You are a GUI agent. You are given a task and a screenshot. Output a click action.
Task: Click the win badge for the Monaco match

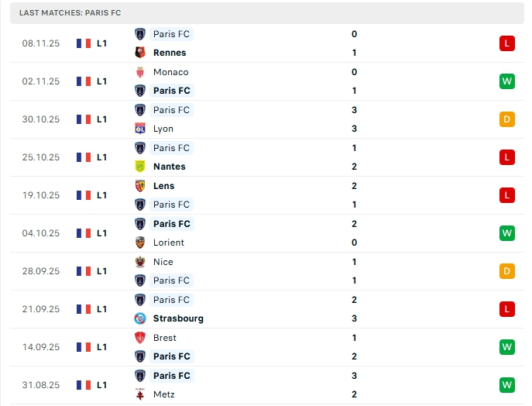[507, 81]
